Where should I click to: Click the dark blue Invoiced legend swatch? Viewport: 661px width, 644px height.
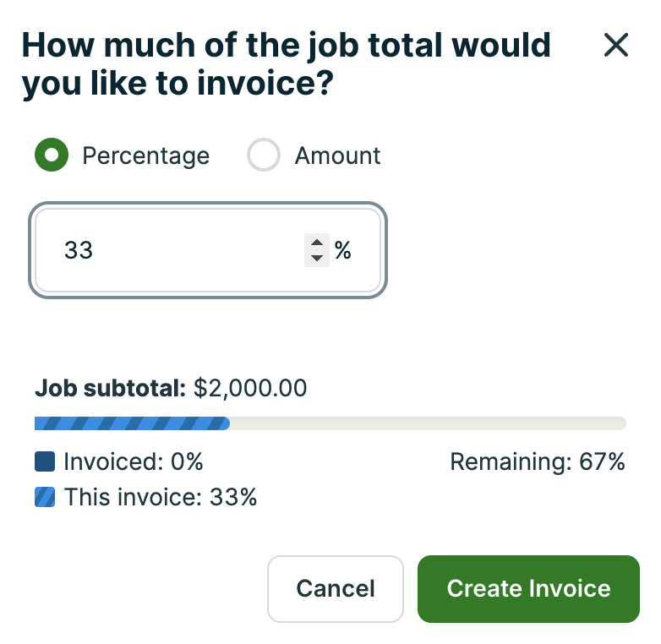pyautogui.click(x=45, y=461)
